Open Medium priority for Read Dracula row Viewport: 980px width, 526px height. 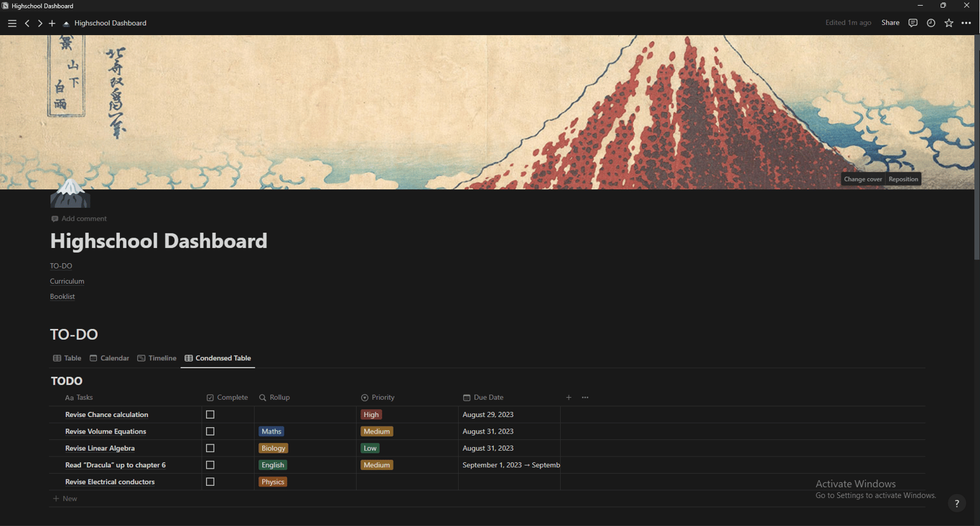376,465
